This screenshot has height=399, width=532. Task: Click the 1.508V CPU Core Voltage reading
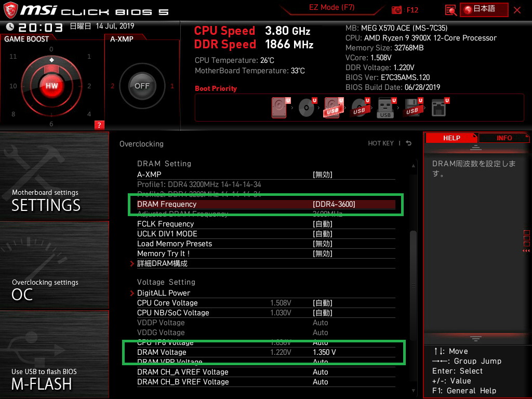(x=281, y=303)
